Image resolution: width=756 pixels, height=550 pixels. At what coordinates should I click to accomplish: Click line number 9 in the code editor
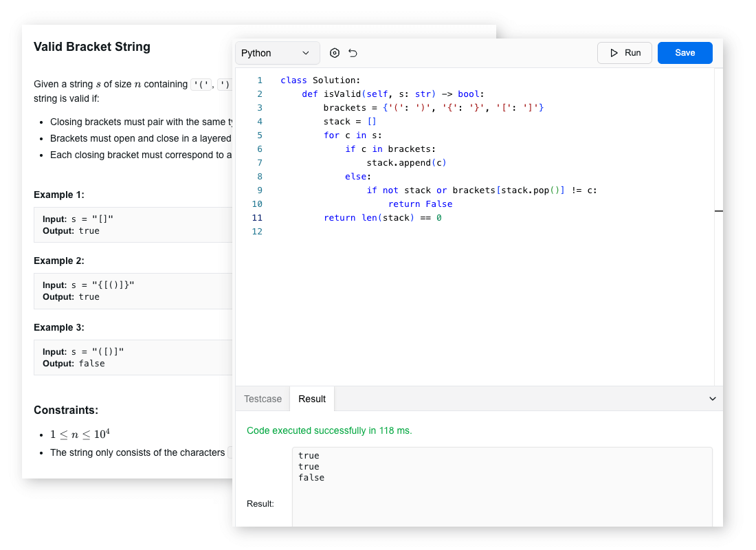click(260, 190)
